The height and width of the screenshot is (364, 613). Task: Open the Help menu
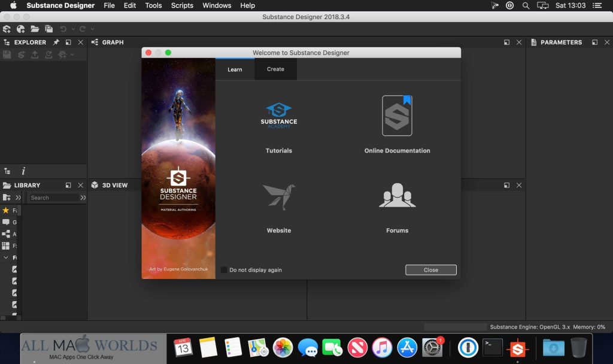[x=247, y=5]
